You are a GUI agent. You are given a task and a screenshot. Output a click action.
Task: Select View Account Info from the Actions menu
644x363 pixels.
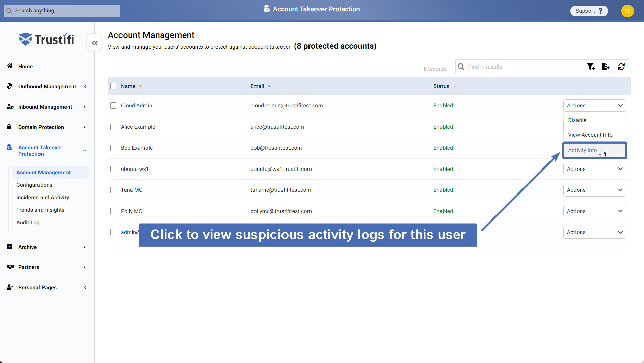point(594,135)
